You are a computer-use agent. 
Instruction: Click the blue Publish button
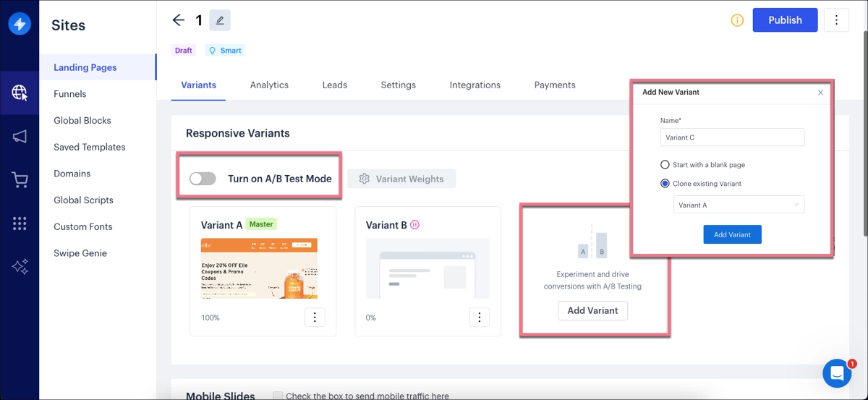pos(785,20)
